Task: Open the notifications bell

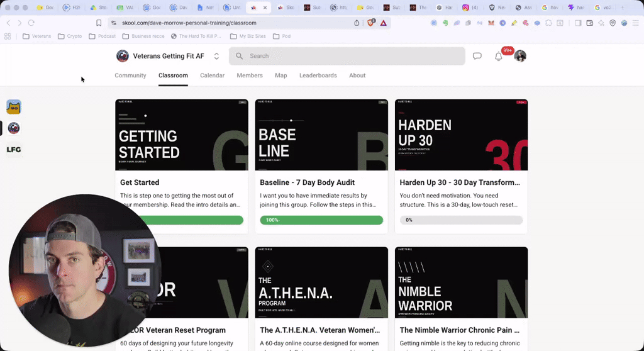Action: [498, 57]
